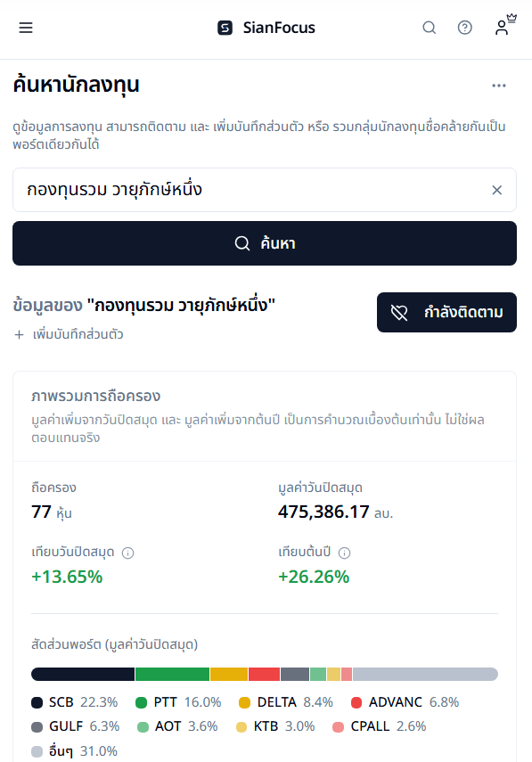Click the ADVANC 6.8% legend item
532x762 pixels.
coord(405,702)
